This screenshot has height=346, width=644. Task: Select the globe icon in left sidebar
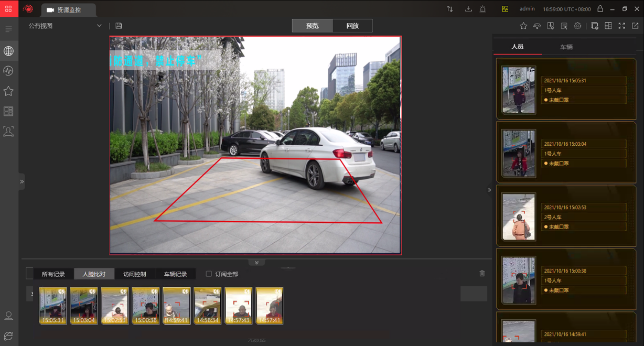click(x=8, y=51)
